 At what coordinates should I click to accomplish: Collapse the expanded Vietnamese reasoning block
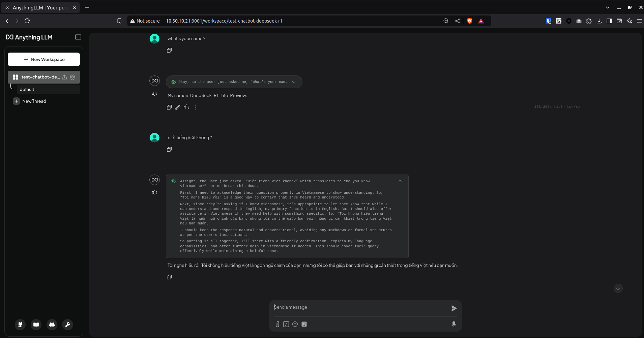click(400, 181)
